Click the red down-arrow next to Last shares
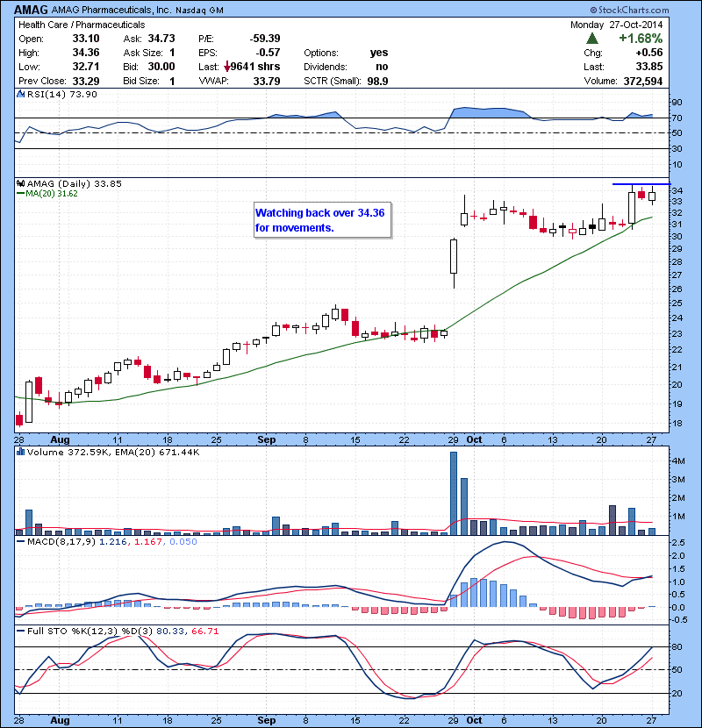This screenshot has height=728, width=702. [x=226, y=68]
